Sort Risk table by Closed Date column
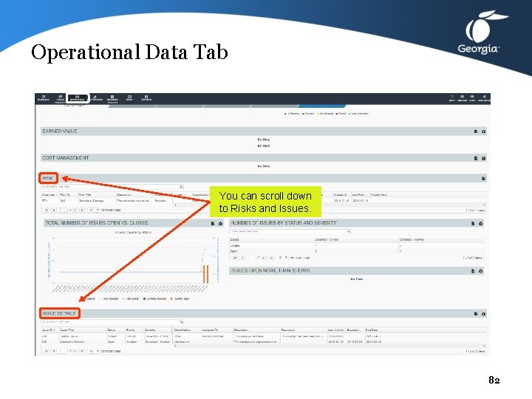 pos(379,195)
